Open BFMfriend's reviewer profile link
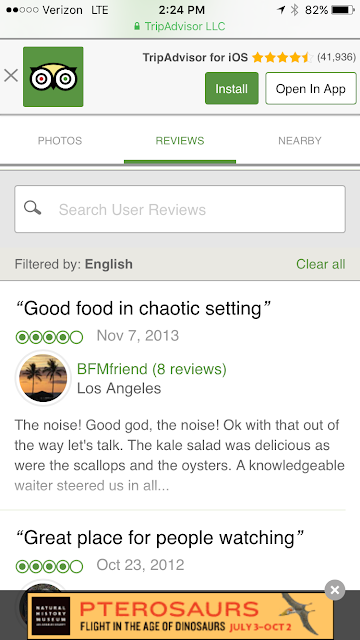 tap(152, 369)
